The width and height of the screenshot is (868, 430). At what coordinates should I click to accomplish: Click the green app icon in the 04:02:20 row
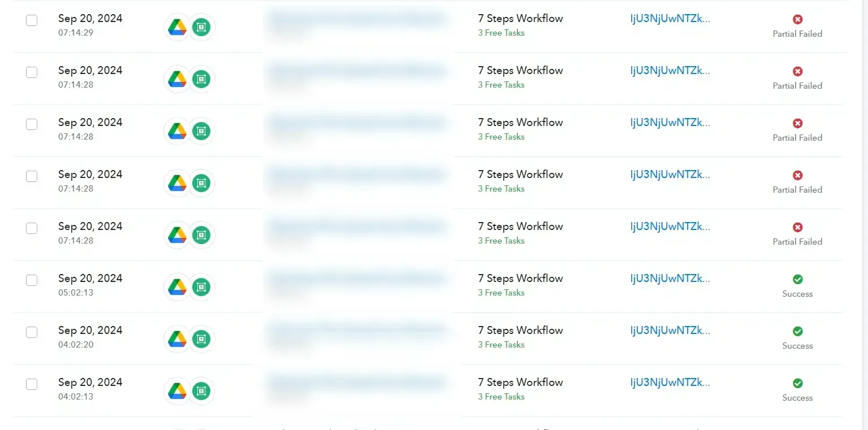coord(201,339)
